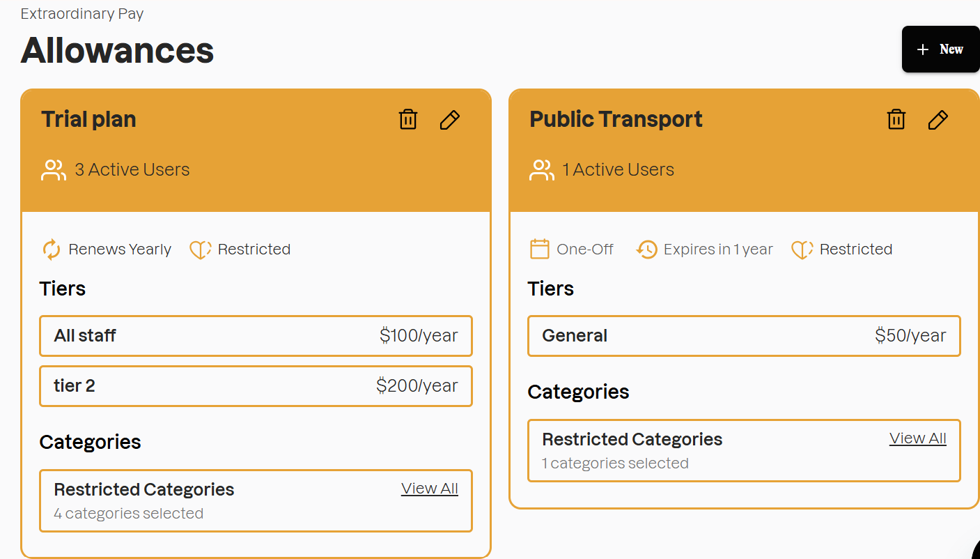Select the tier 2 row

click(x=256, y=386)
